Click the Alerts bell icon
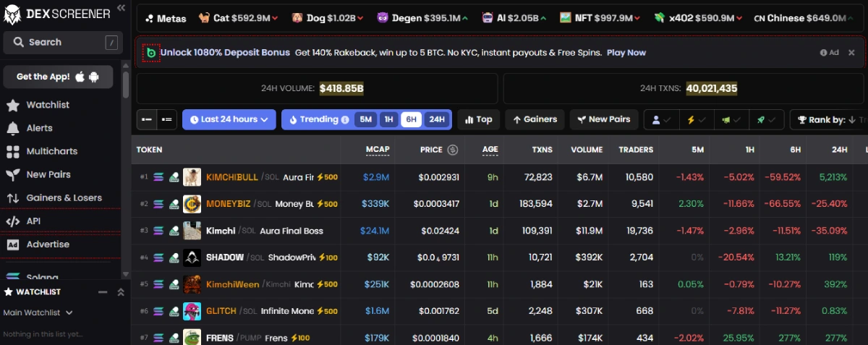Screen dimensions: 868x345 12,129
